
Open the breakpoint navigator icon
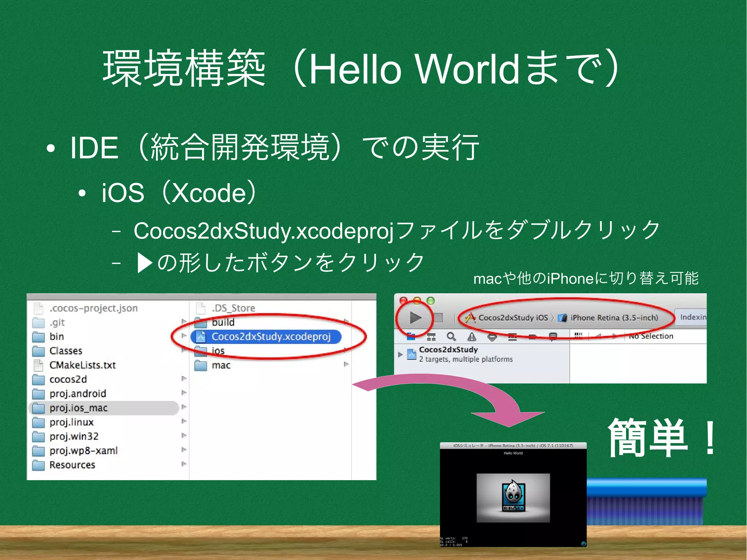533,337
